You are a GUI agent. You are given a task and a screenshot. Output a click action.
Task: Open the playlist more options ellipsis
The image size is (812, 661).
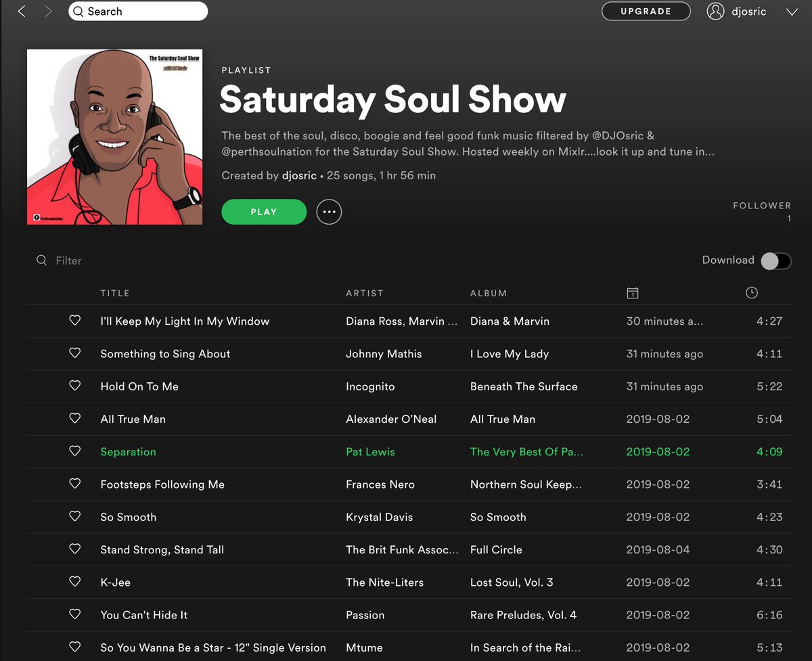(329, 212)
